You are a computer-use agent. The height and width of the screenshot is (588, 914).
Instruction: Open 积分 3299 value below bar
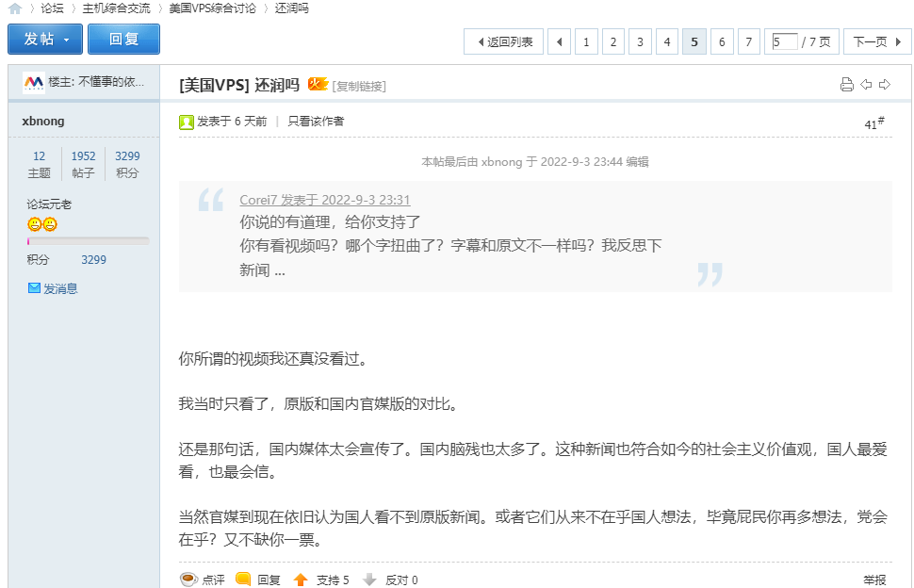(x=94, y=260)
